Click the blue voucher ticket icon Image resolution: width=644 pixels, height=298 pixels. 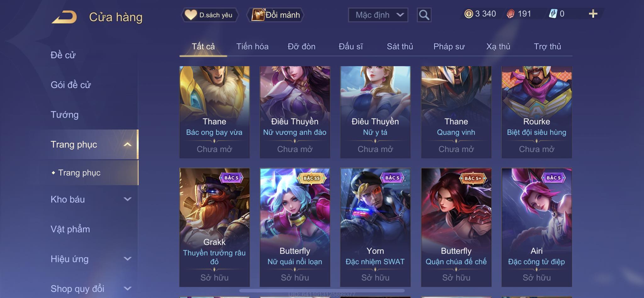pyautogui.click(x=553, y=14)
